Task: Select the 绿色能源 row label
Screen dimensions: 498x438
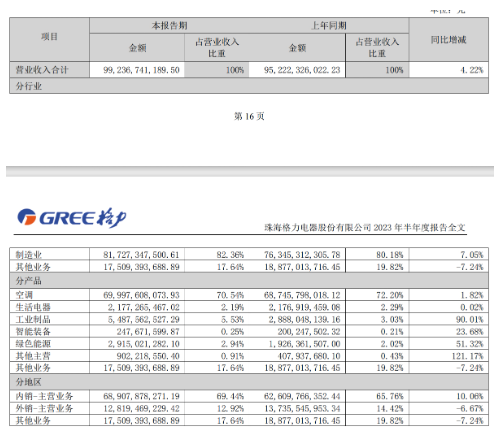Action: point(33,344)
